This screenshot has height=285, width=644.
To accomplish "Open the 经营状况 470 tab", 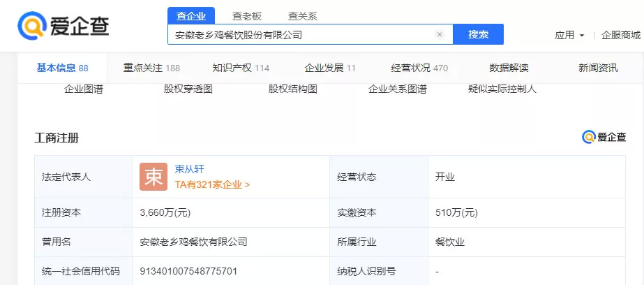I will (419, 68).
